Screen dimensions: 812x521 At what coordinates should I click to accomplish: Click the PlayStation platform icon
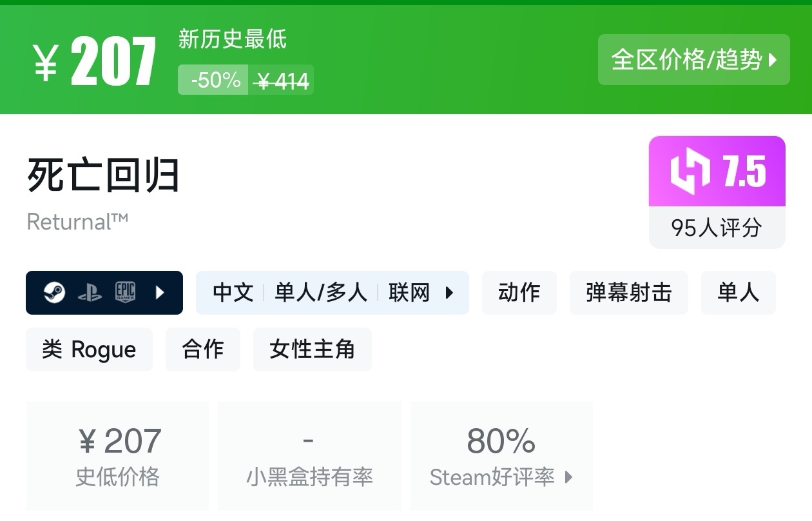(x=90, y=293)
